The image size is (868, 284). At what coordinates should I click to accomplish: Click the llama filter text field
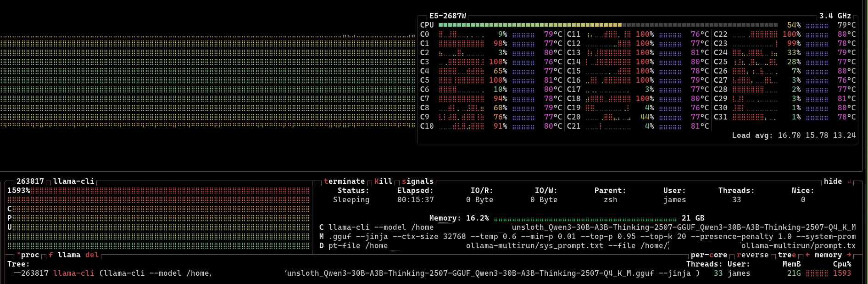(69, 255)
